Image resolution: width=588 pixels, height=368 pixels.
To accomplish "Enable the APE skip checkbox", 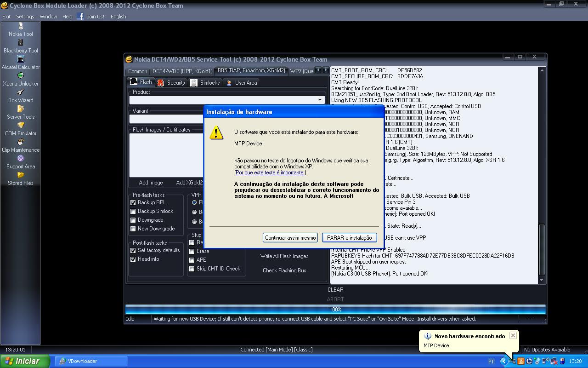I will pos(192,260).
